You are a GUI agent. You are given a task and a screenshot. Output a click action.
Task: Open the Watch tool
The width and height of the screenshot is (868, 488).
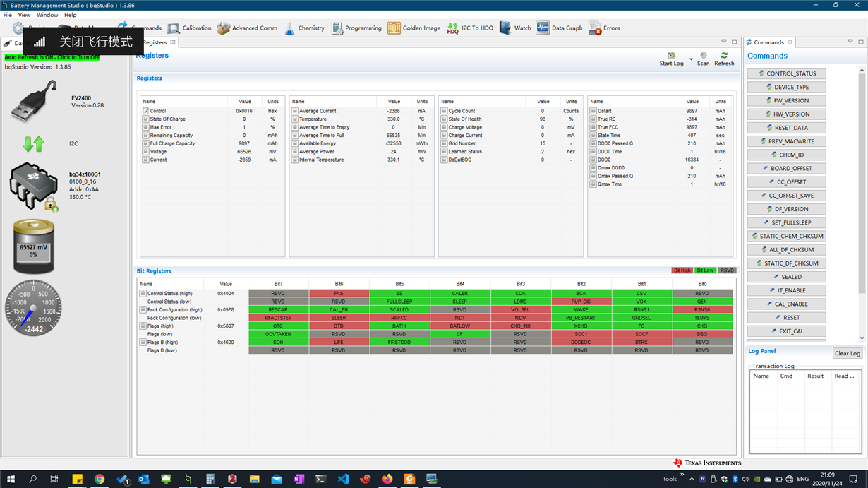[x=515, y=28]
